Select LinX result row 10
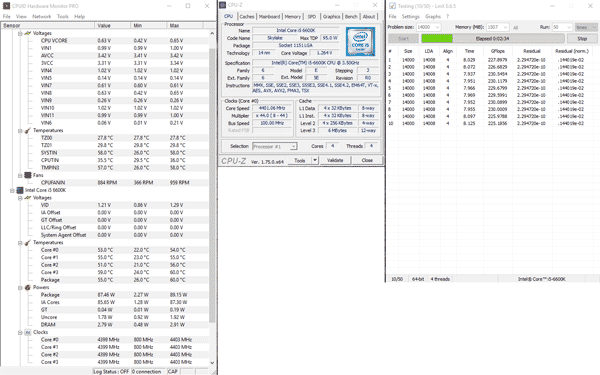 coord(492,123)
